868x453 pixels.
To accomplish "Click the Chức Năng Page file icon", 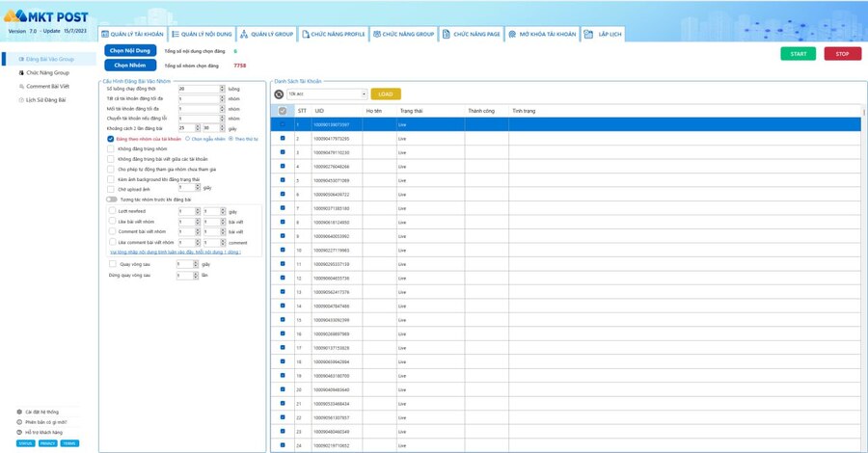I will [x=447, y=35].
